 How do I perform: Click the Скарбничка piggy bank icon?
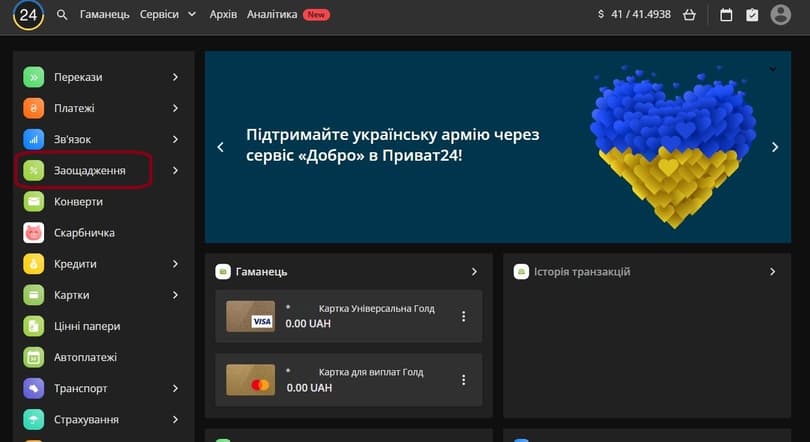[34, 233]
